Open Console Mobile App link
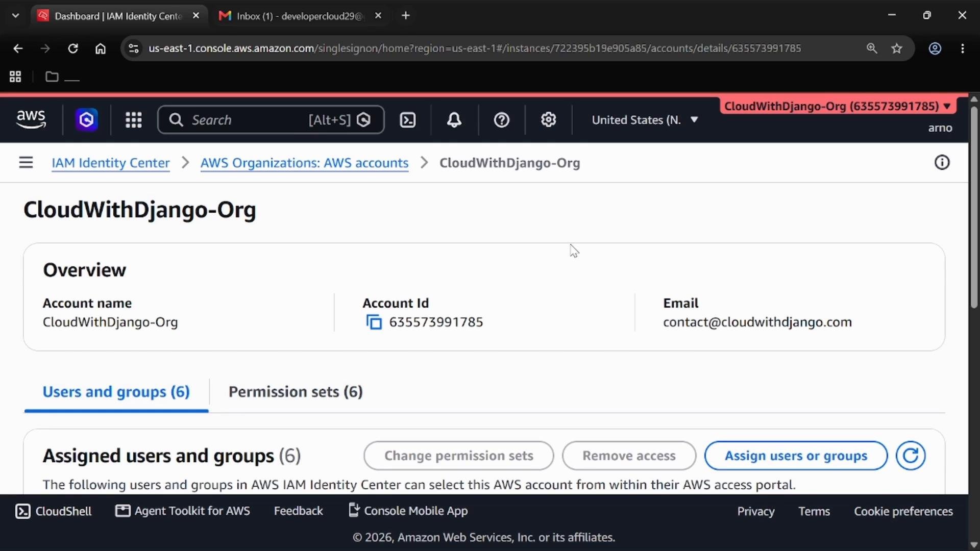The image size is (980, 551). 408,511
